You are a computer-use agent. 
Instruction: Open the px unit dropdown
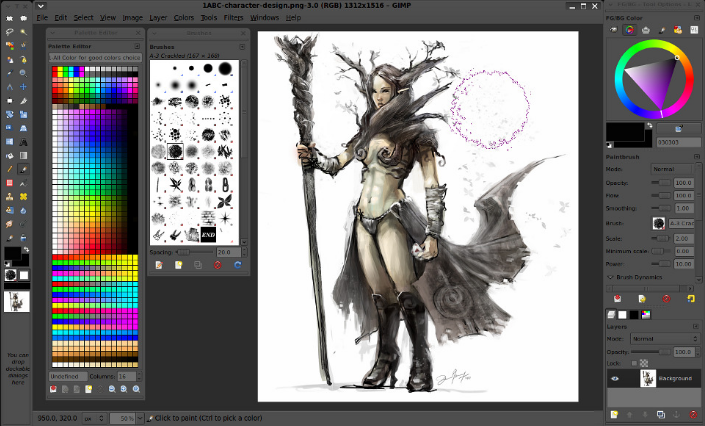coord(95,418)
